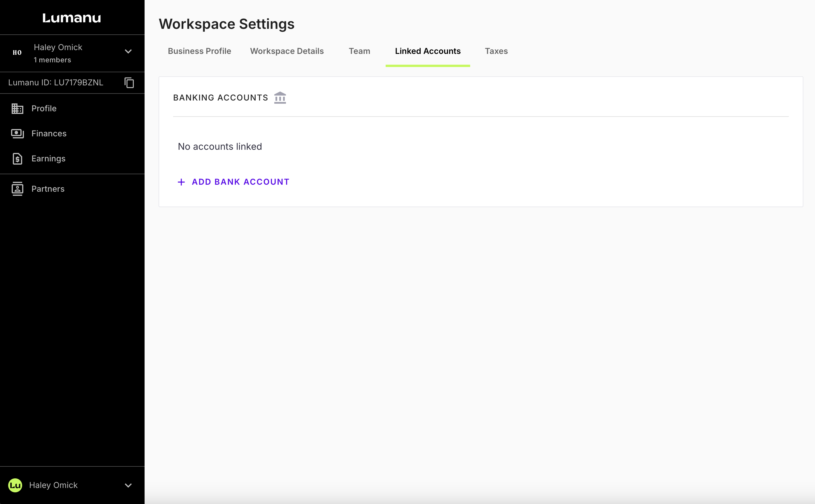The image size is (815, 504).
Task: Click the BANKING ACCOUNTS section title
Action: [x=220, y=98]
